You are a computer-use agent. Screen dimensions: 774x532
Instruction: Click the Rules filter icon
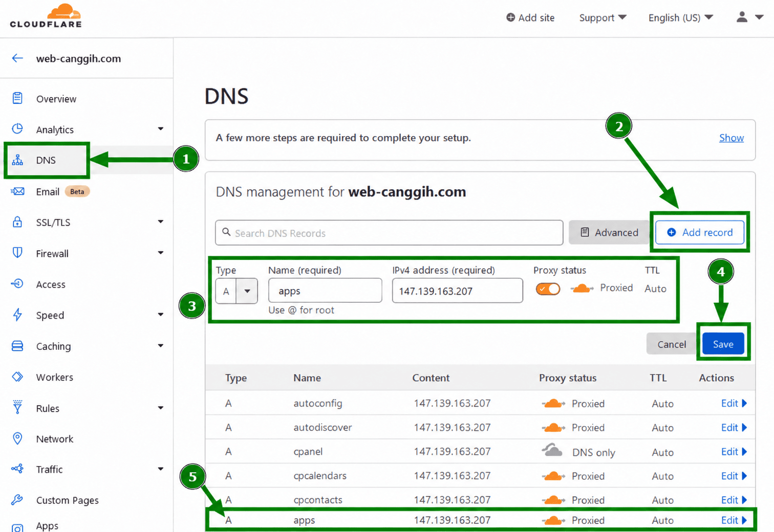17,408
